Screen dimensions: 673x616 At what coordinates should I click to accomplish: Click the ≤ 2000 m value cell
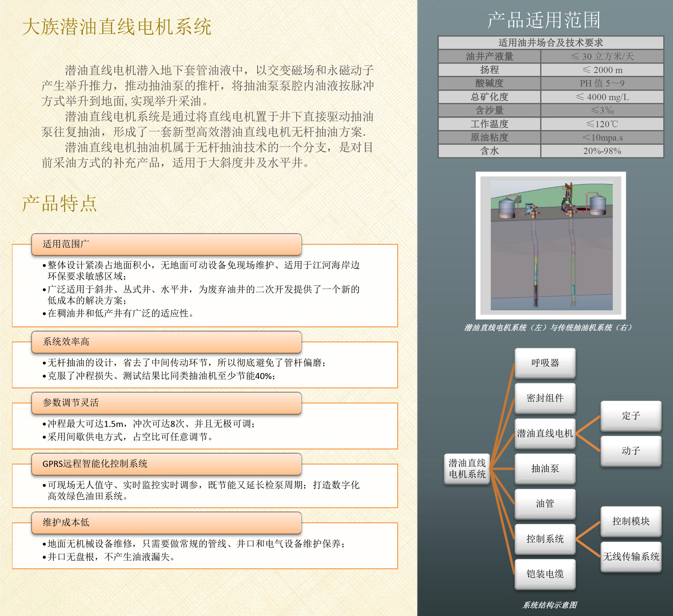pyautogui.click(x=602, y=70)
